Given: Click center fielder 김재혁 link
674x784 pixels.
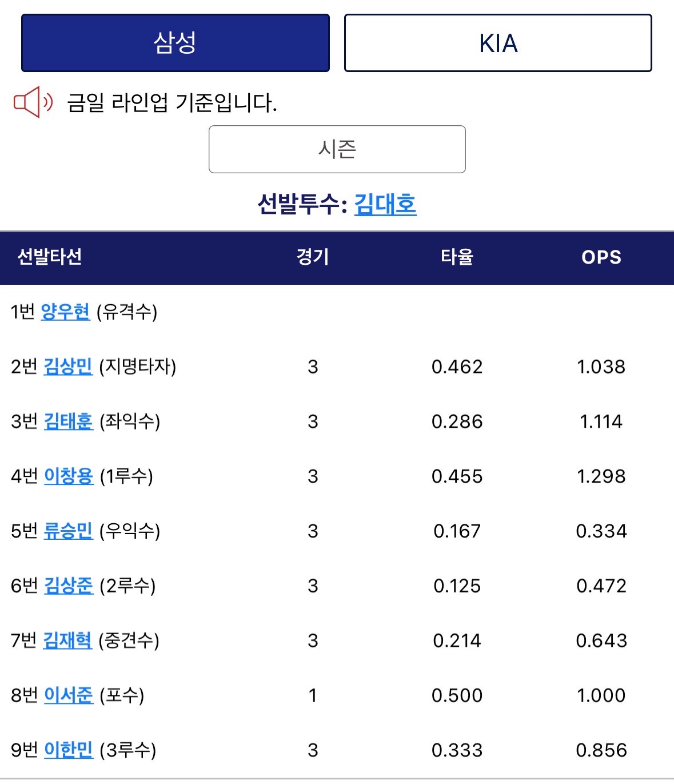Looking at the screenshot, I should click(x=67, y=640).
